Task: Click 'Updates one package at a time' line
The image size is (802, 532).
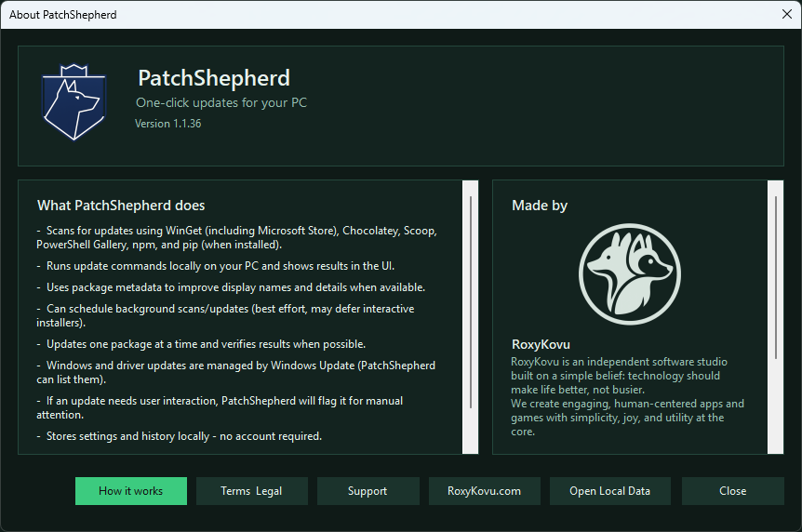Action: (x=201, y=344)
